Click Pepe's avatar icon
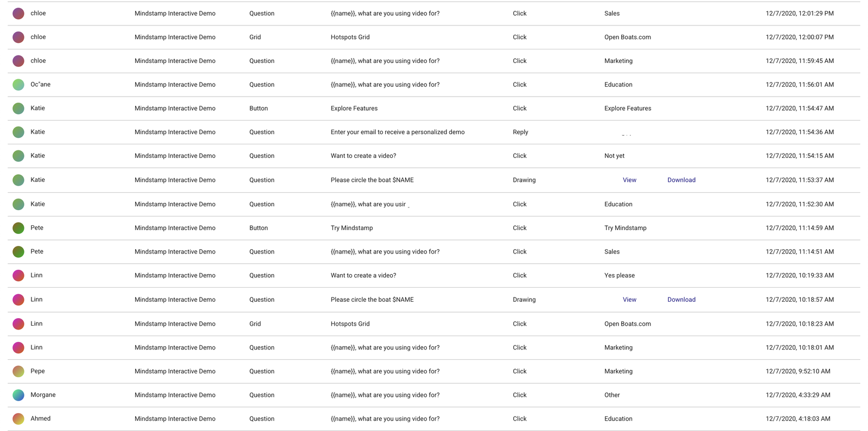The image size is (868, 431). 18,371
